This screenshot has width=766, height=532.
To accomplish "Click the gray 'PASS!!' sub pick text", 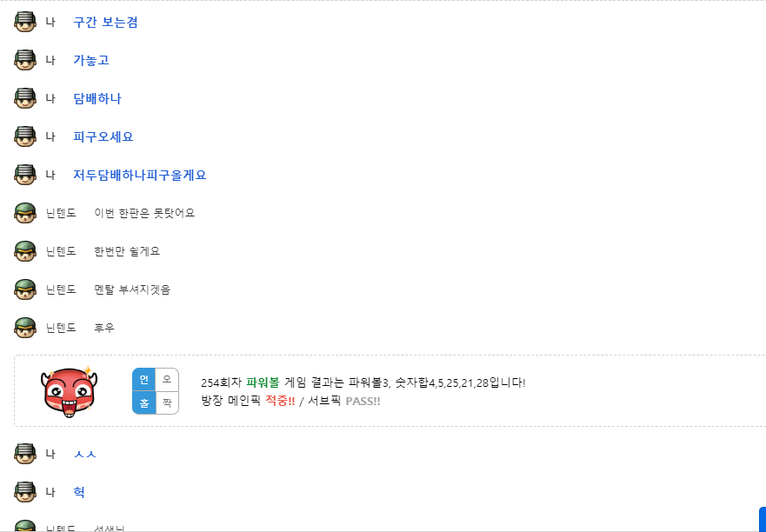I will point(363,402).
